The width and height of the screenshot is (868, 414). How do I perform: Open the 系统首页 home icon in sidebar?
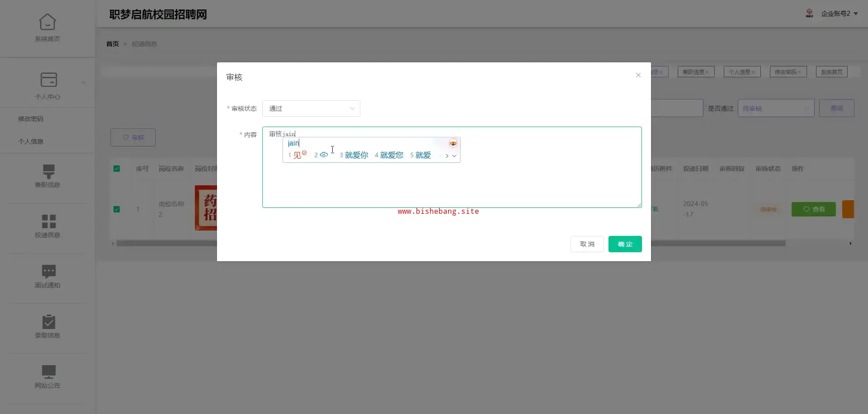click(47, 22)
